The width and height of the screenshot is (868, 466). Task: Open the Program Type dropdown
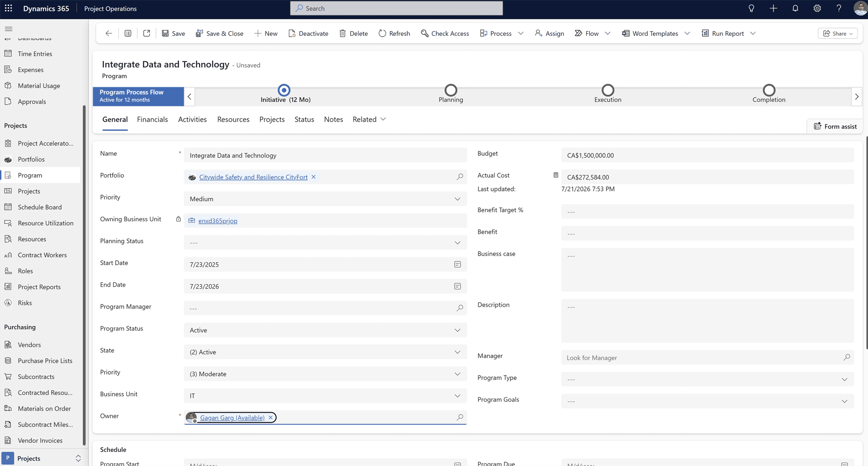(708, 379)
